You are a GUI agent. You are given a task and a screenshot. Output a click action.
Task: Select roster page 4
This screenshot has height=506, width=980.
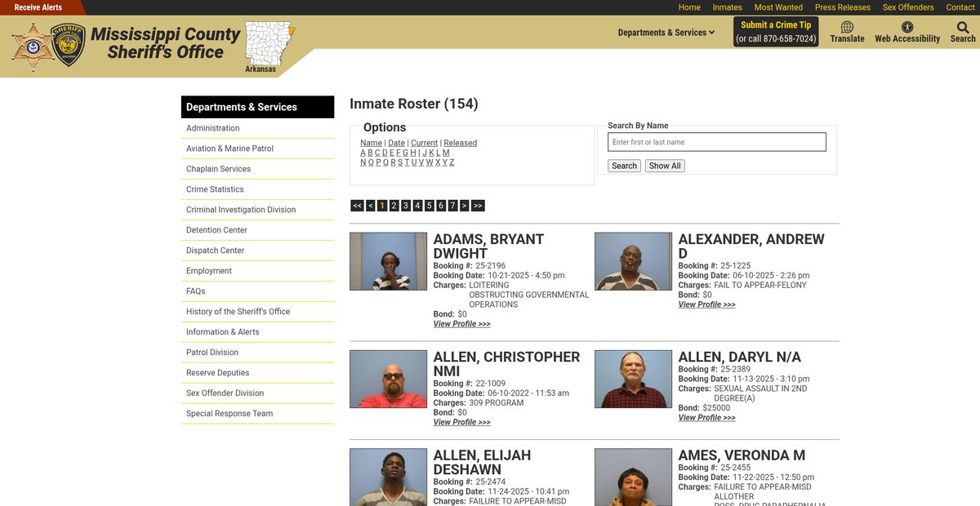click(417, 206)
